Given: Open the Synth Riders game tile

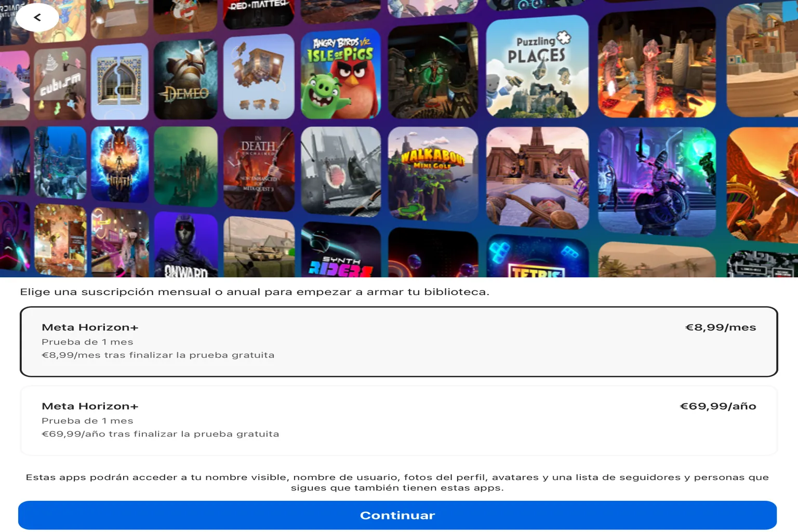Looking at the screenshot, I should tap(341, 250).
